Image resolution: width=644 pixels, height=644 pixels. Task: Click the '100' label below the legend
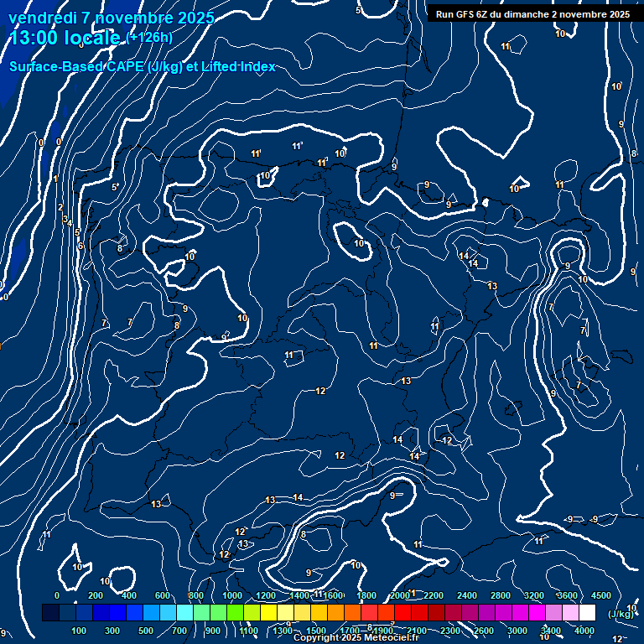(79, 631)
